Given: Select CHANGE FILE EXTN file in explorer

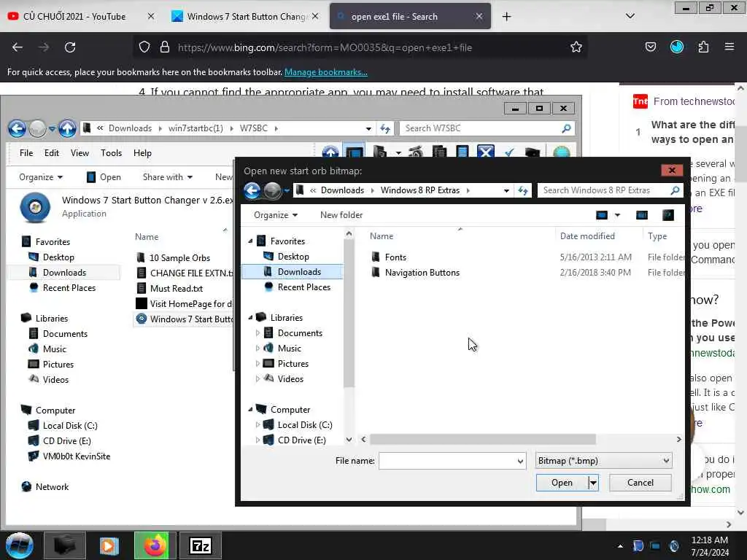Looking at the screenshot, I should click(x=185, y=273).
